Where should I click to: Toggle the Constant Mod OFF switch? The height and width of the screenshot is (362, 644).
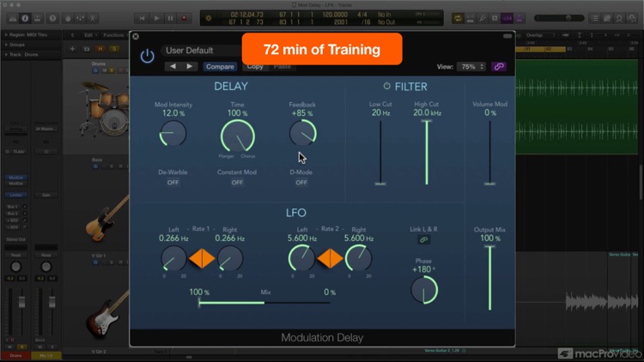click(237, 183)
